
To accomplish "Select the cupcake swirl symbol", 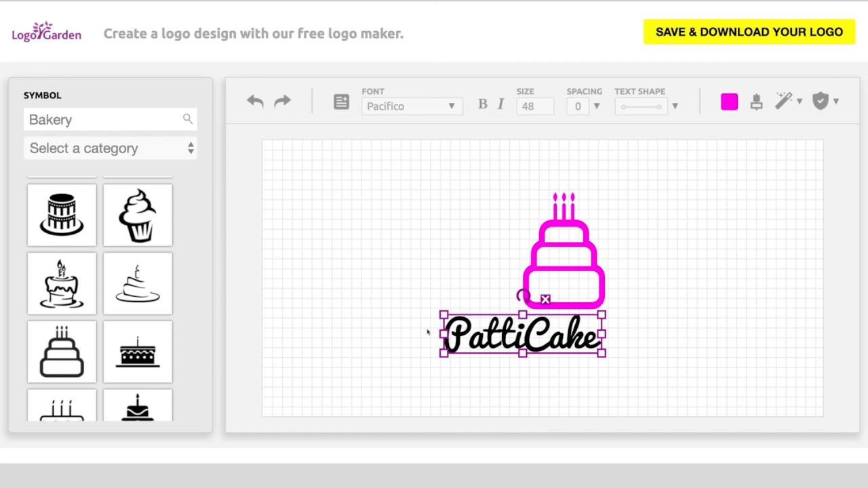I will 138,214.
